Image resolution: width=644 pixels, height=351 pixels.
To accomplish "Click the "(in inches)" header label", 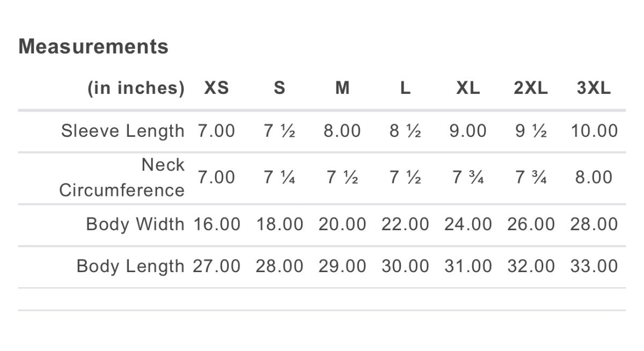I will [x=136, y=88].
